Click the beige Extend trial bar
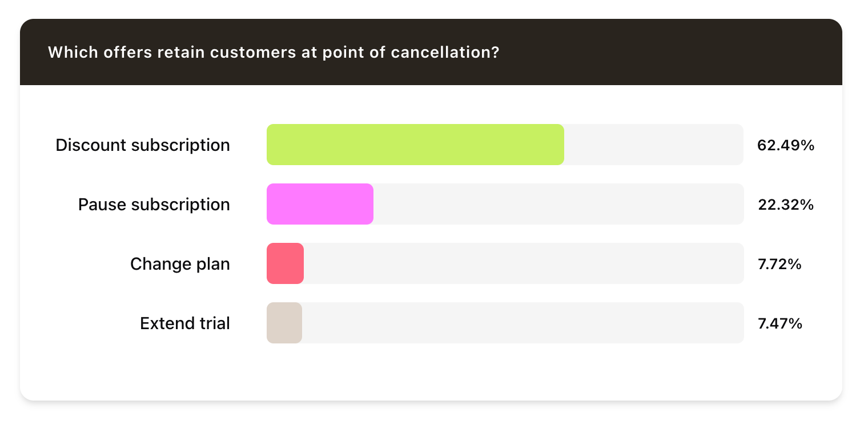 [284, 323]
